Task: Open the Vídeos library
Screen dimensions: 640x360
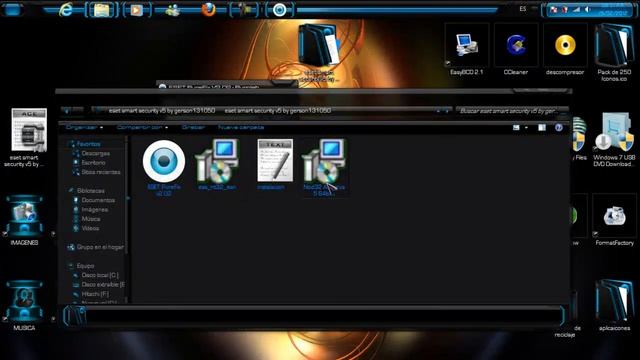Action: (x=90, y=228)
